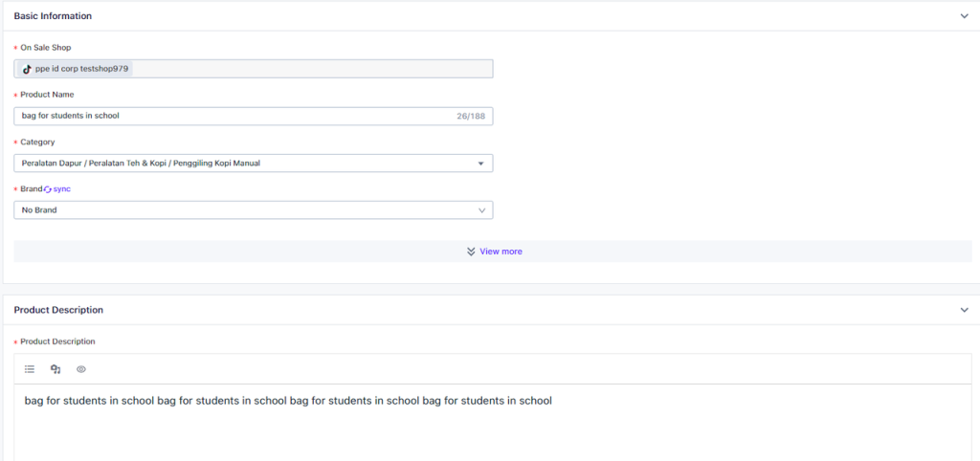Click the ppe id corp testshop979 shop tag

click(76, 69)
